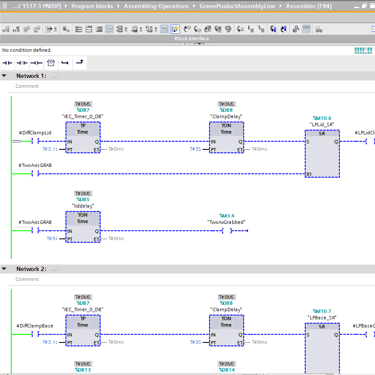375x375 pixels.
Task: Toggle the free-form comments button with yellow note
Action: pos(175,29)
